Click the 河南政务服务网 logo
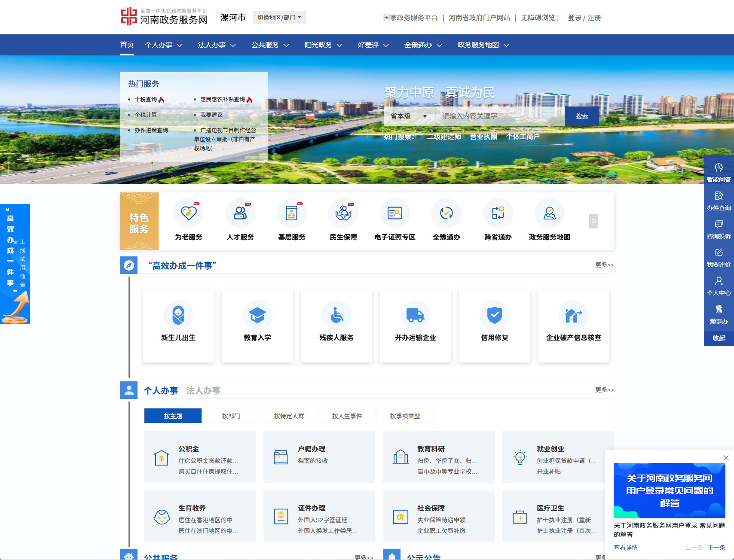Screen dimensions: 734x560 (164, 16)
